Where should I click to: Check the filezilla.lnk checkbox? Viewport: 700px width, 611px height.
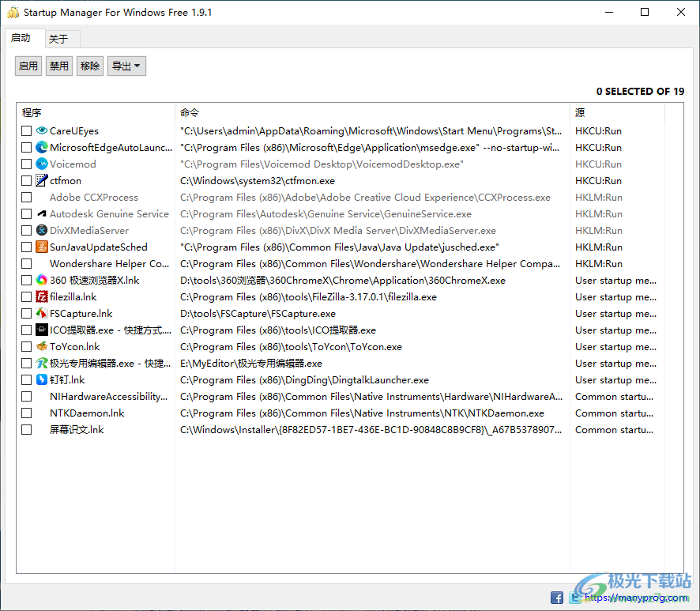coord(27,296)
